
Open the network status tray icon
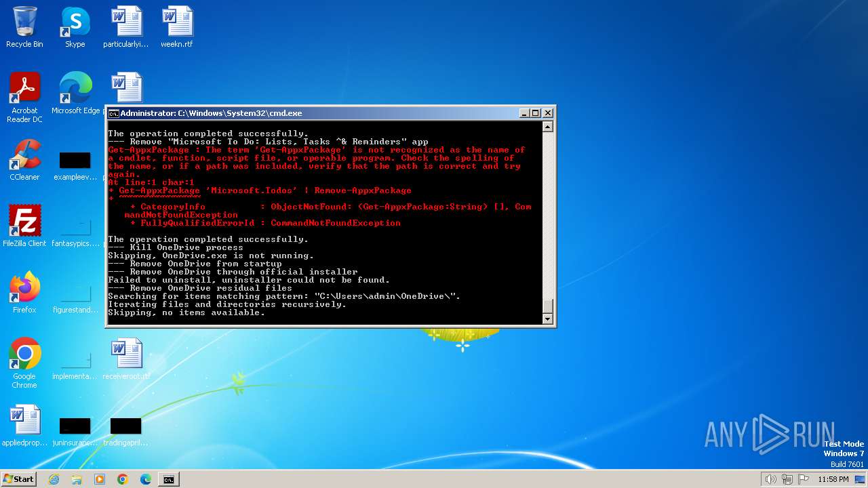click(787, 479)
